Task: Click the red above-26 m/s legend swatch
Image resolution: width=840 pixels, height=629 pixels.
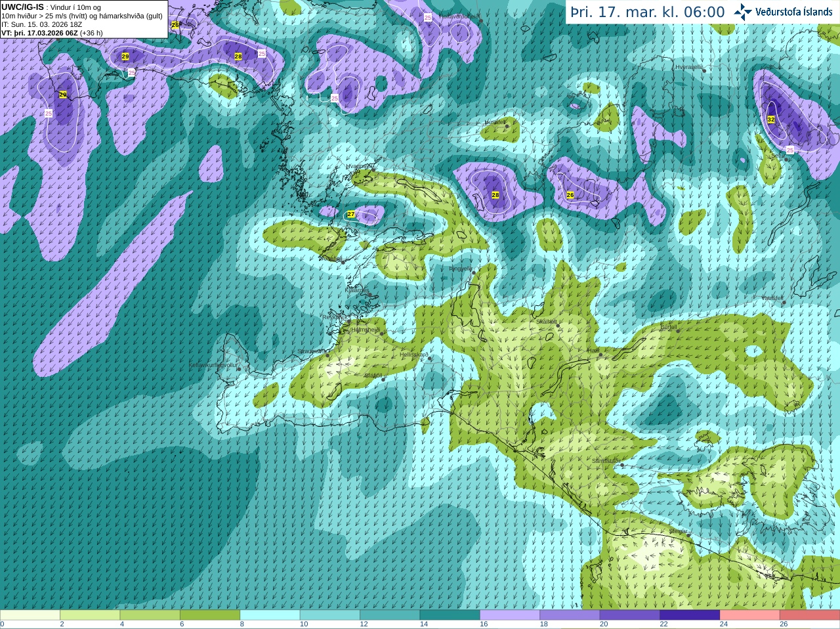Action: (810, 615)
